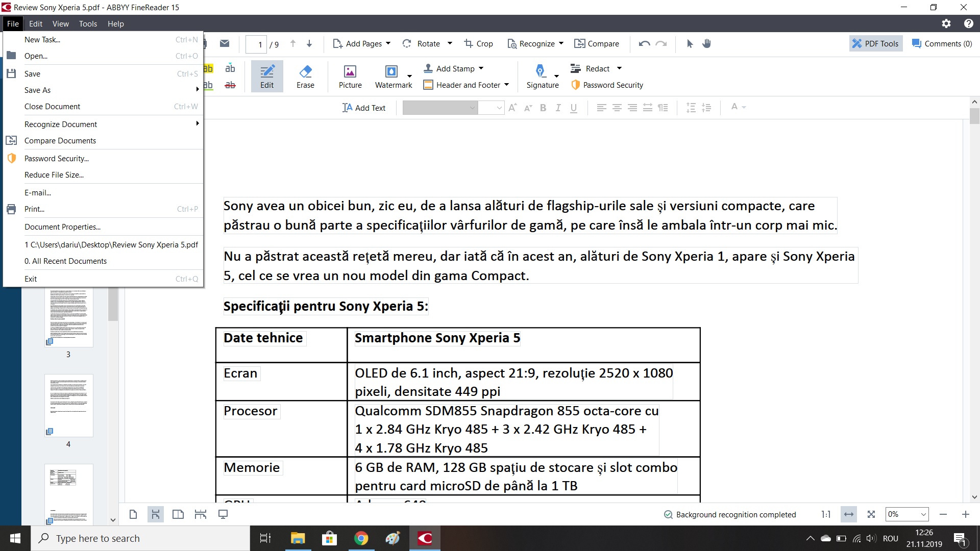
Task: Toggle the PDF Tools panel
Action: tap(876, 44)
